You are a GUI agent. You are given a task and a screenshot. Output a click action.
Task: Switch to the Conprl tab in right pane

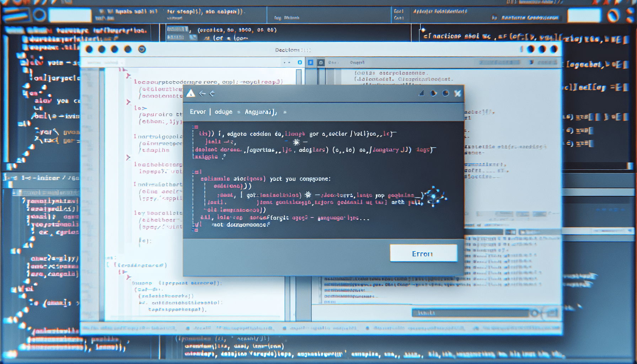(x=357, y=63)
